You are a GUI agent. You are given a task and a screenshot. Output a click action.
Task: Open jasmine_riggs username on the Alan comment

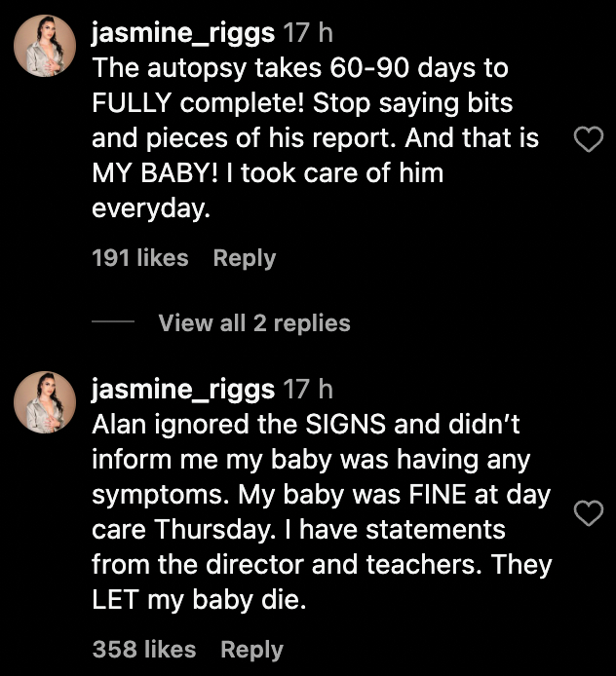tap(182, 390)
